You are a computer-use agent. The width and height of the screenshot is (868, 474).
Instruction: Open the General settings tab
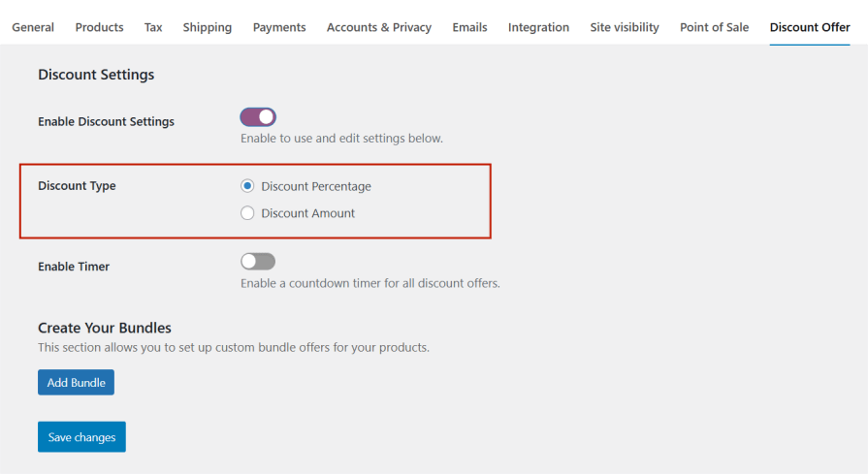[33, 27]
